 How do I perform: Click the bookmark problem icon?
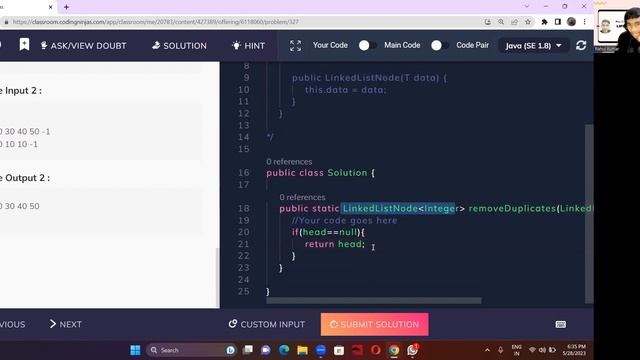tap(24, 44)
